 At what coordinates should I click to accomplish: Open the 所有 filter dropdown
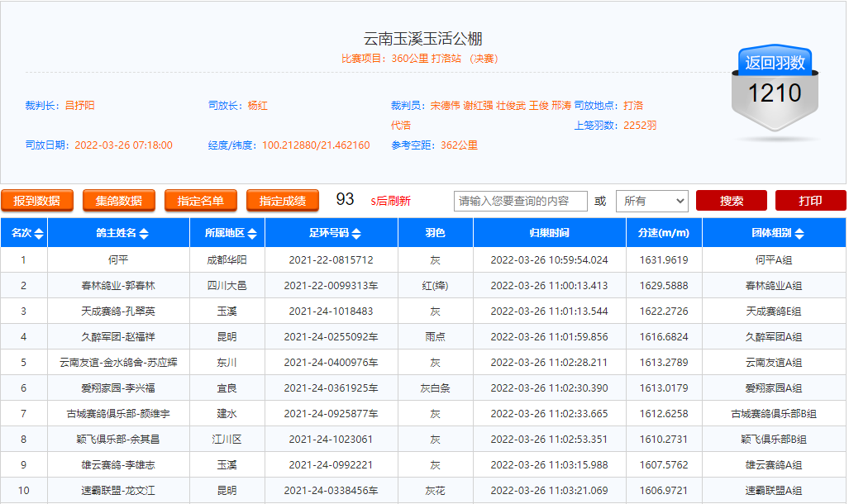click(x=651, y=201)
